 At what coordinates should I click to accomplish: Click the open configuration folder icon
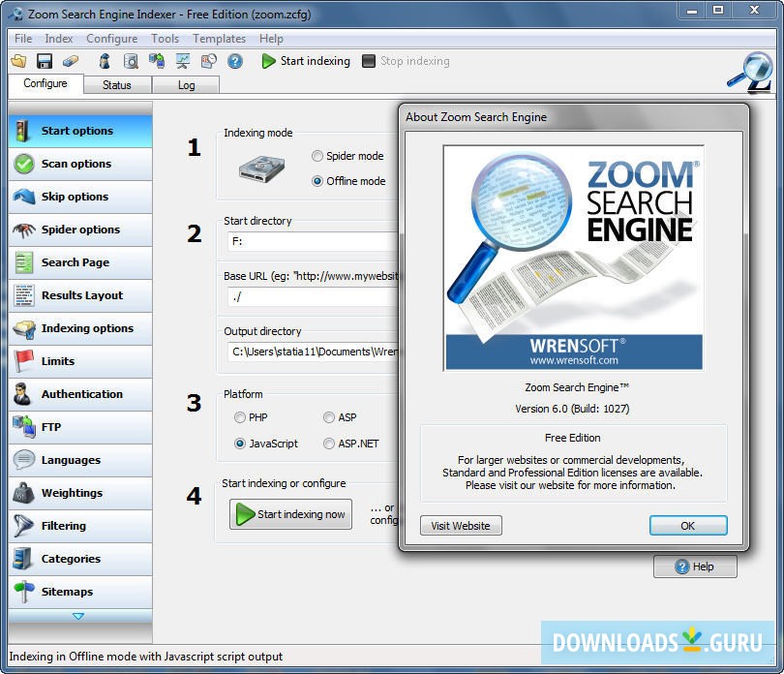(x=18, y=61)
